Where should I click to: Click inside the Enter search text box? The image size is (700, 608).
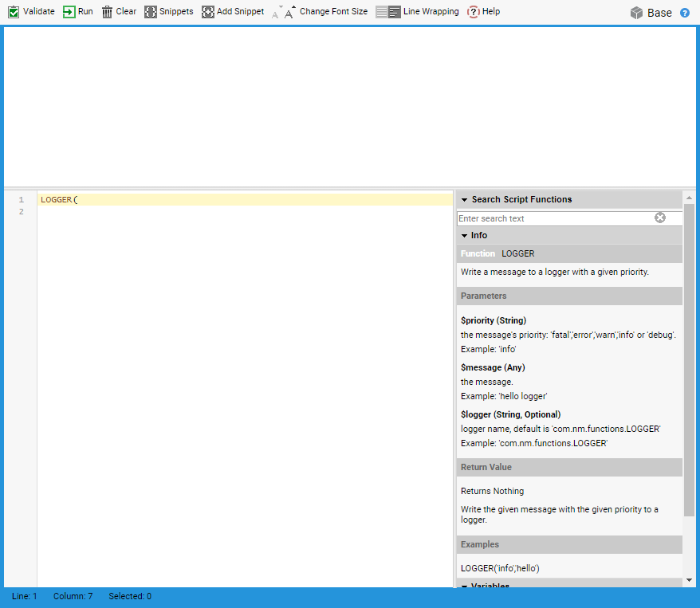[550, 218]
